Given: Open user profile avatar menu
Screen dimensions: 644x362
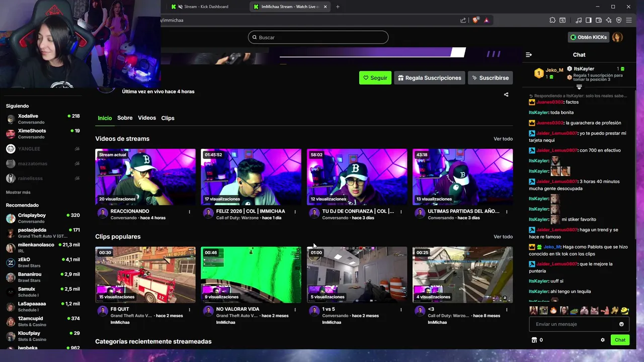Looking at the screenshot, I should (x=617, y=37).
